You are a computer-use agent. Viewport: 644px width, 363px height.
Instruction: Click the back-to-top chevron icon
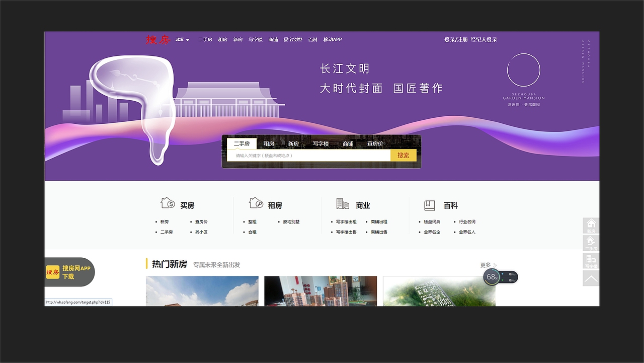pyautogui.click(x=590, y=278)
